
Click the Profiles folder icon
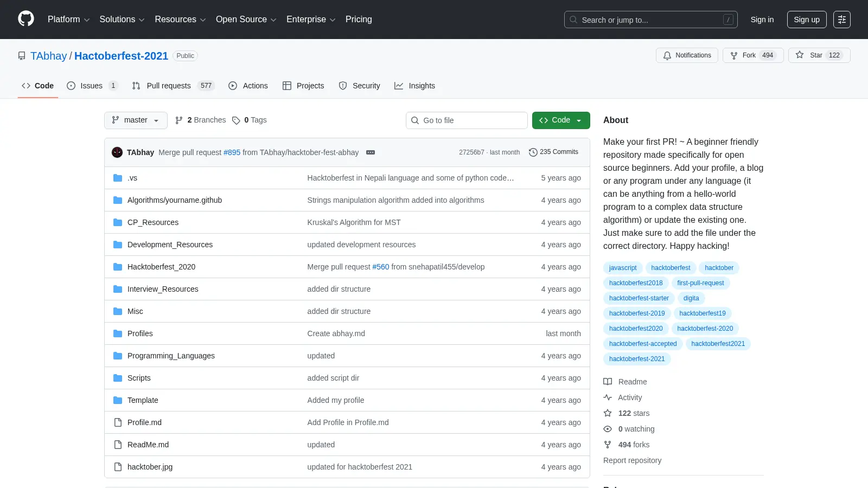pyautogui.click(x=118, y=333)
